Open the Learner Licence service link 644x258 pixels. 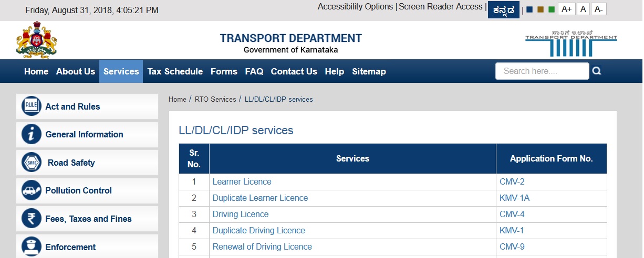242,182
